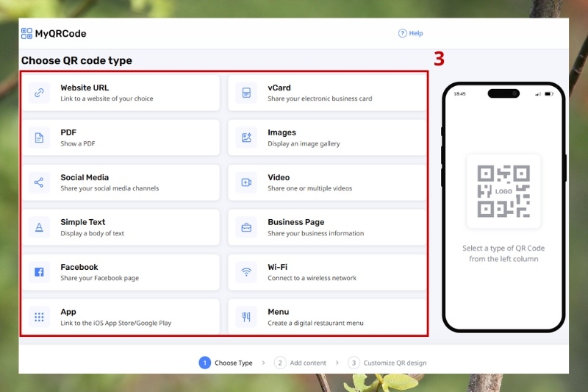Click the Wi-Fi signal icon
The image size is (588, 392).
coord(246,272)
